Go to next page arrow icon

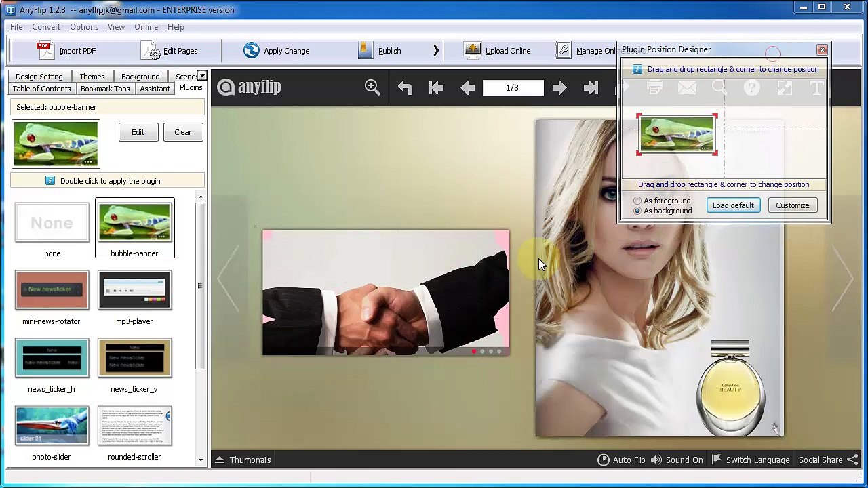click(x=559, y=87)
